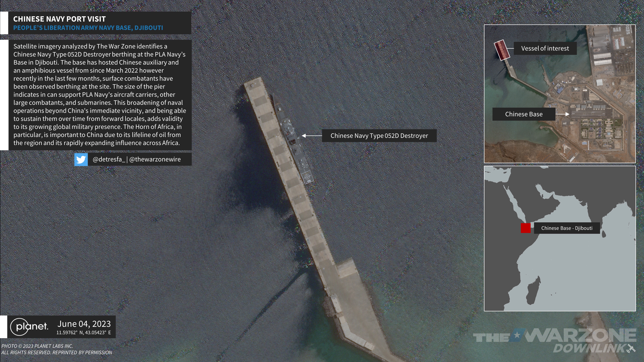The image size is (644, 362).
Task: Click the red Djibouti location marker square
Action: coord(526,228)
